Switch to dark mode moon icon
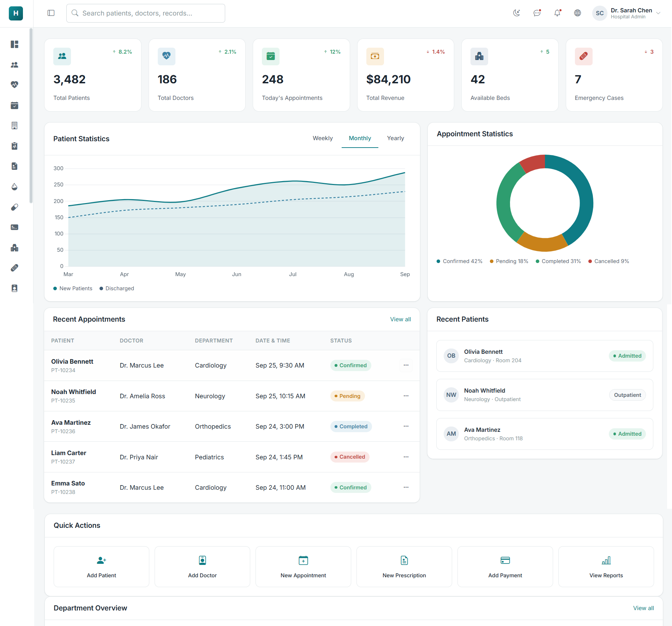The image size is (672, 626). click(x=517, y=13)
